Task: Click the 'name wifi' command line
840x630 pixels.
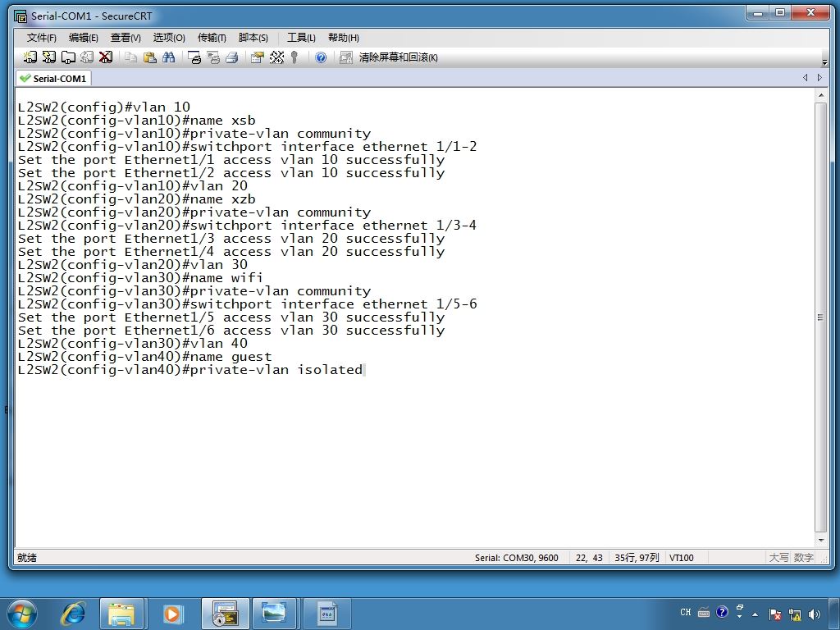Action: [140, 278]
